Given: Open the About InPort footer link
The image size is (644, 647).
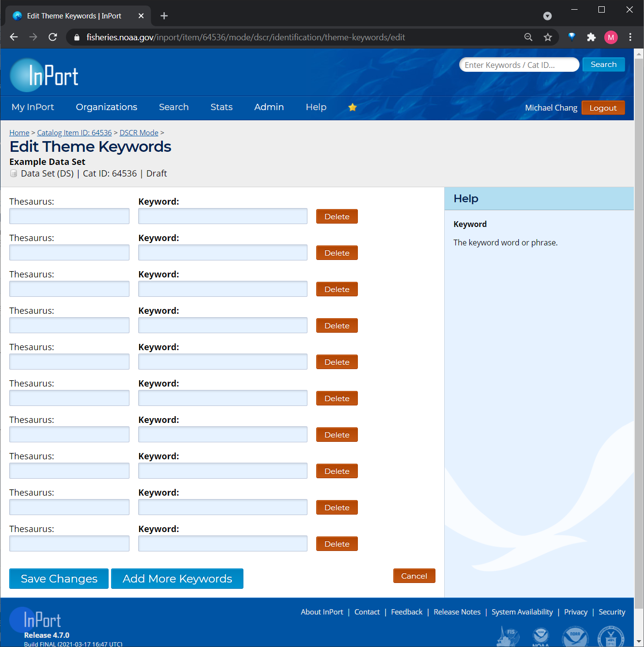Looking at the screenshot, I should point(322,612).
